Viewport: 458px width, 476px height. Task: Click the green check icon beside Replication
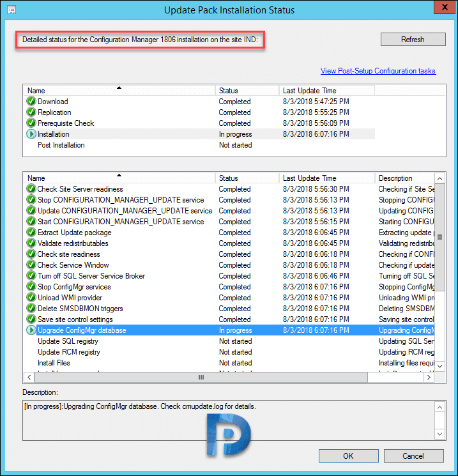[31, 112]
